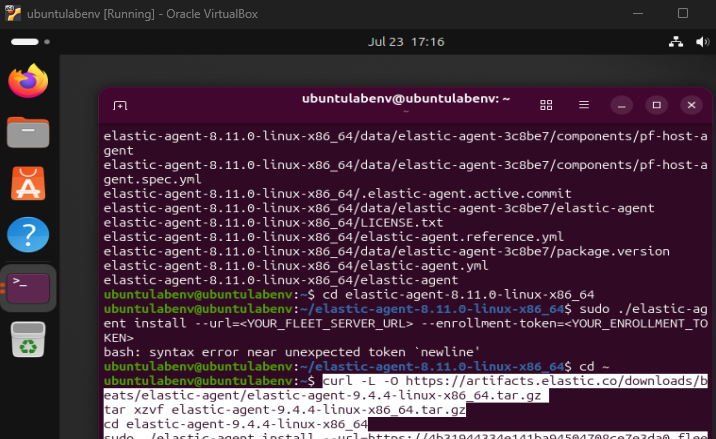Open the terminal tab overview grid icon
The width and height of the screenshot is (716, 439).
(546, 105)
